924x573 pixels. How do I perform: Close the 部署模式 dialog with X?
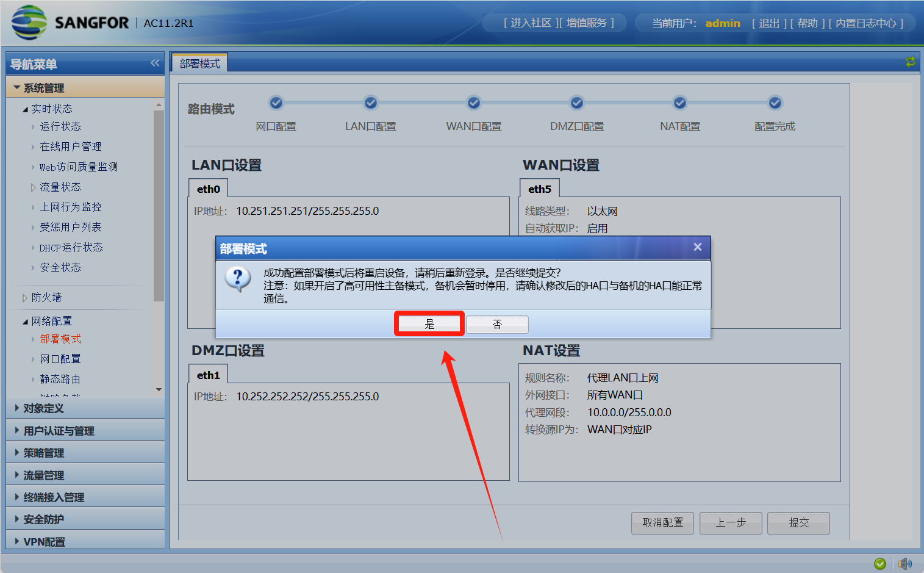pos(697,247)
